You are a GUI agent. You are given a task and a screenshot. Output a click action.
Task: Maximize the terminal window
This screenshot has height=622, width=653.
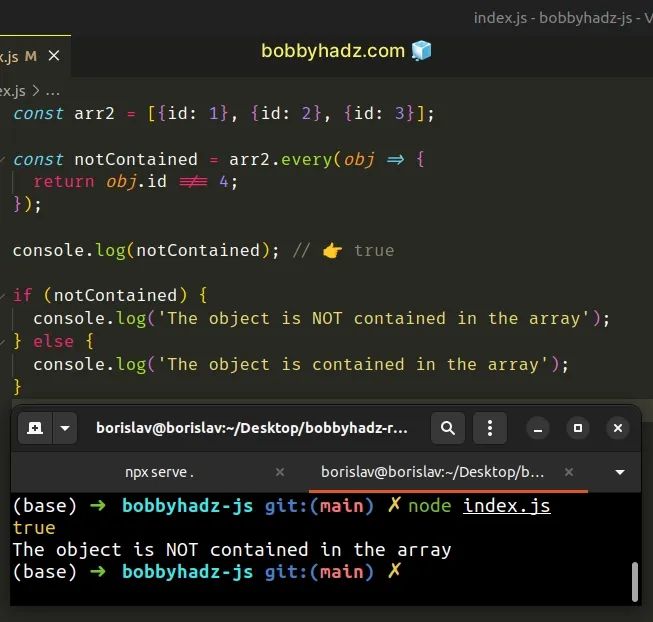(578, 428)
